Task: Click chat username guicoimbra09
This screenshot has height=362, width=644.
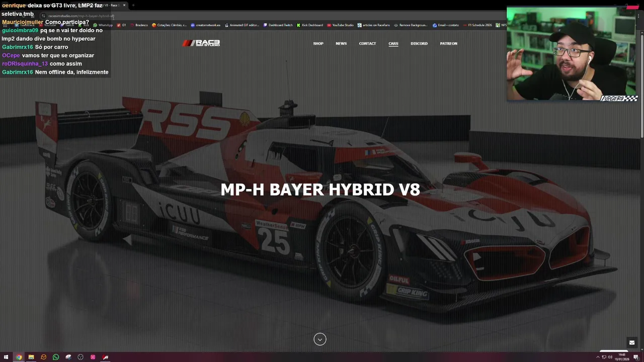Action: coord(20,31)
